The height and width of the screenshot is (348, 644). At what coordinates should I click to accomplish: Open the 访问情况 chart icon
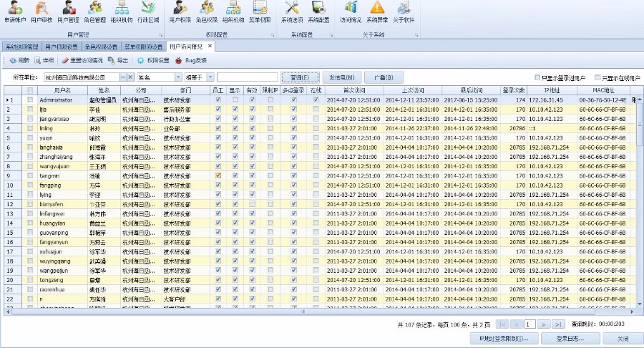click(351, 12)
